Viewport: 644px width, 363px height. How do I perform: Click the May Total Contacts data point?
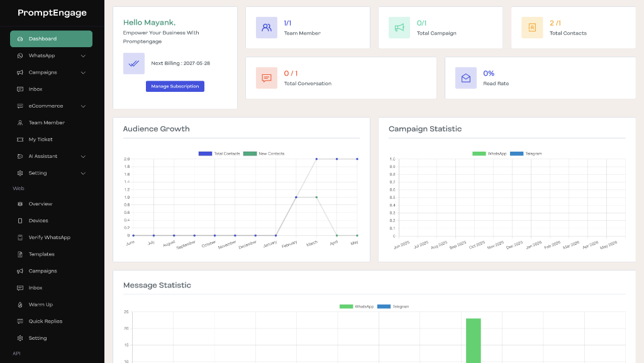(x=357, y=159)
